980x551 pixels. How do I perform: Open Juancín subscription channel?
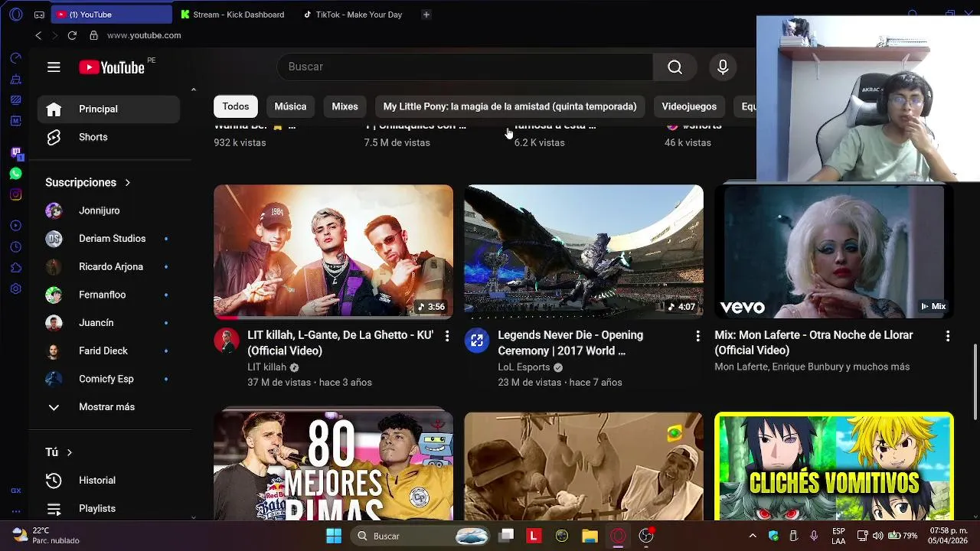tap(109, 323)
